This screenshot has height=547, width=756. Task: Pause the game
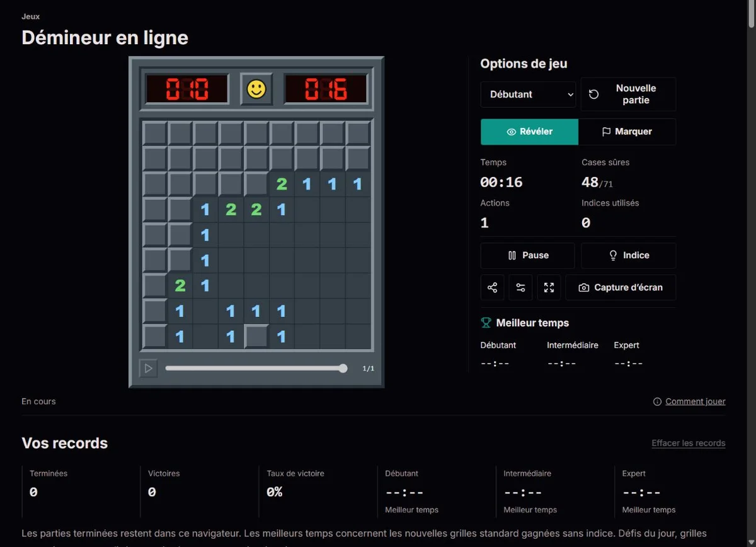point(527,256)
